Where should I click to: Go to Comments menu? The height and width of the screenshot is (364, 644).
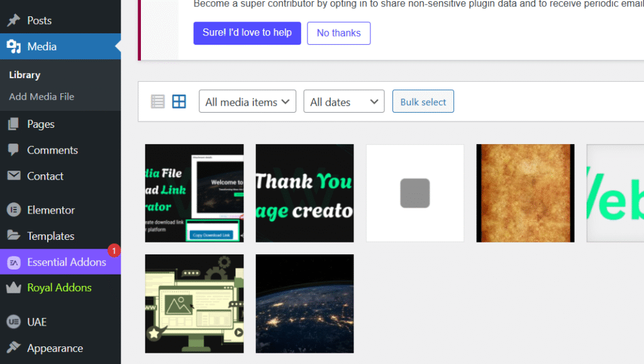53,150
